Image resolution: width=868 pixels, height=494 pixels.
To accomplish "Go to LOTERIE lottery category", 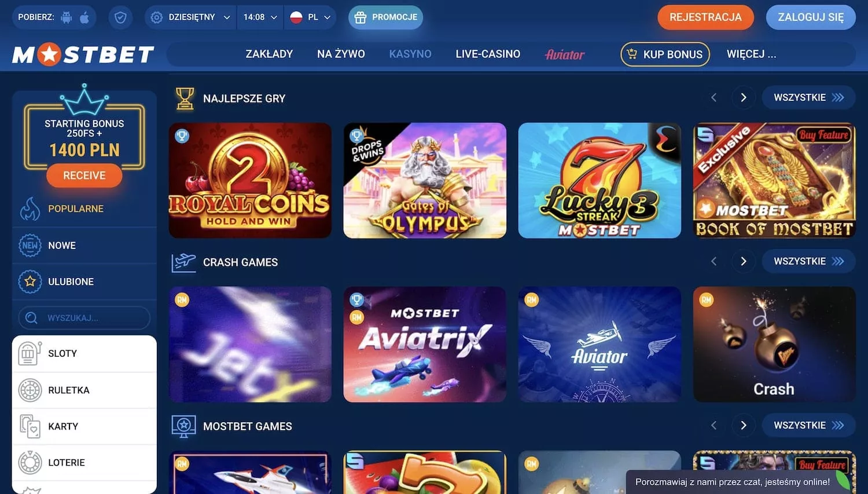I will point(84,463).
